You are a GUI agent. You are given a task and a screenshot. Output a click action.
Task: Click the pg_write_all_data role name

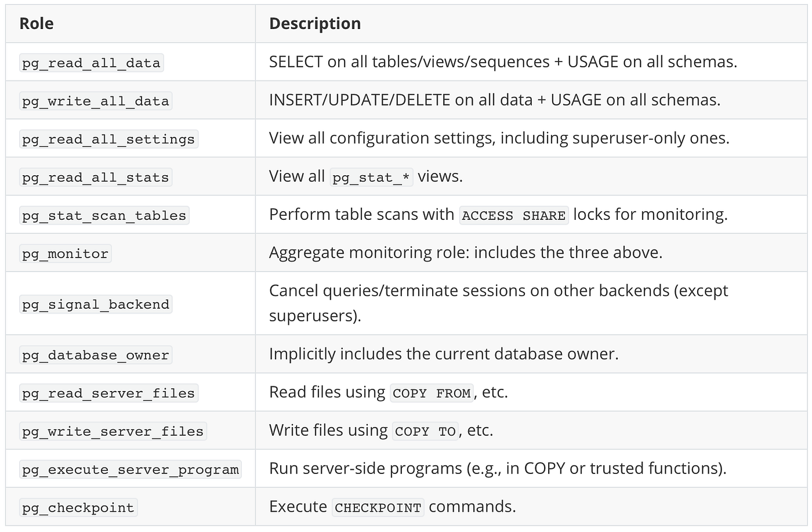coord(96,101)
